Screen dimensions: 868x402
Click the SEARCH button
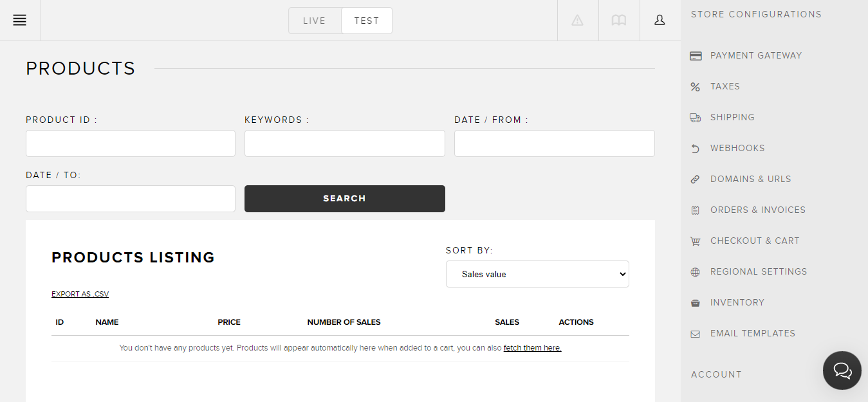click(344, 198)
